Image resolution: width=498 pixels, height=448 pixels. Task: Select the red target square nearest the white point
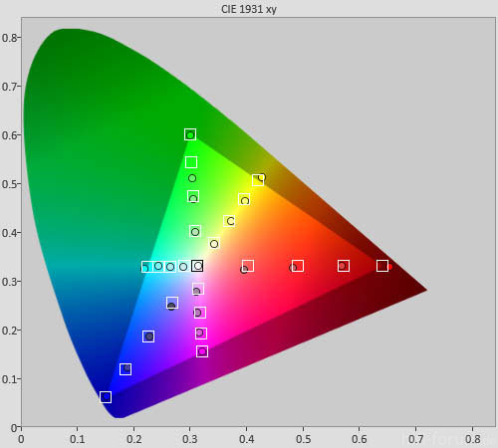point(248,266)
